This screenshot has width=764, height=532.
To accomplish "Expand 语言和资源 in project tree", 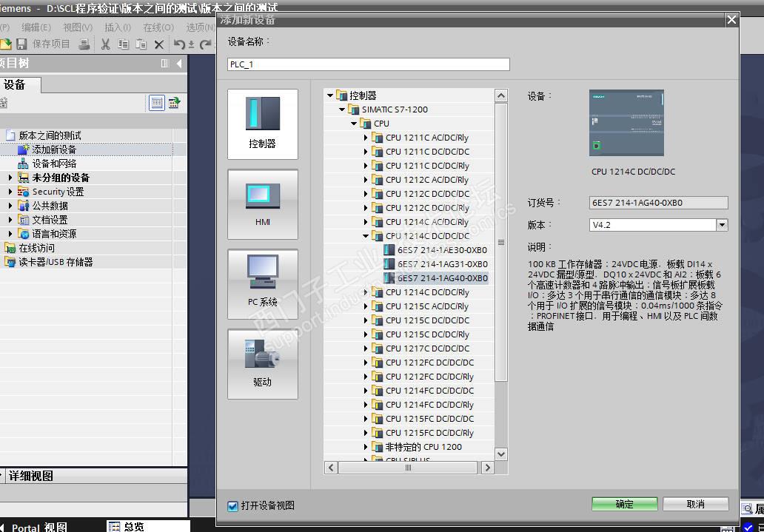I will pyautogui.click(x=10, y=235).
